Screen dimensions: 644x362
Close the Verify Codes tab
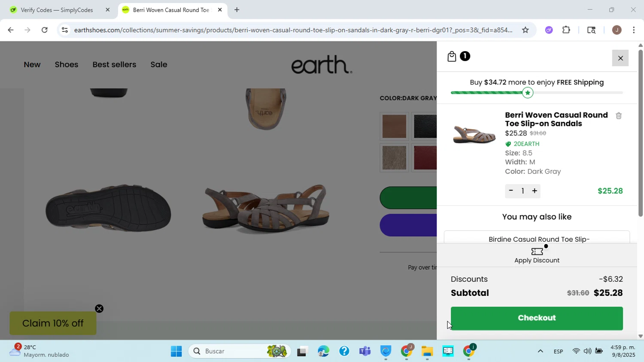coord(108,10)
